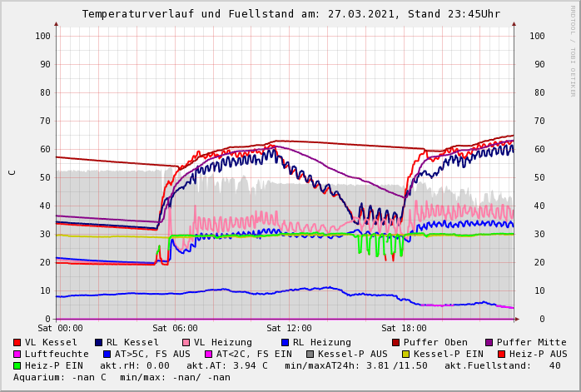
Task: Click the Sat 06:00 time axis label
Action: [x=174, y=328]
